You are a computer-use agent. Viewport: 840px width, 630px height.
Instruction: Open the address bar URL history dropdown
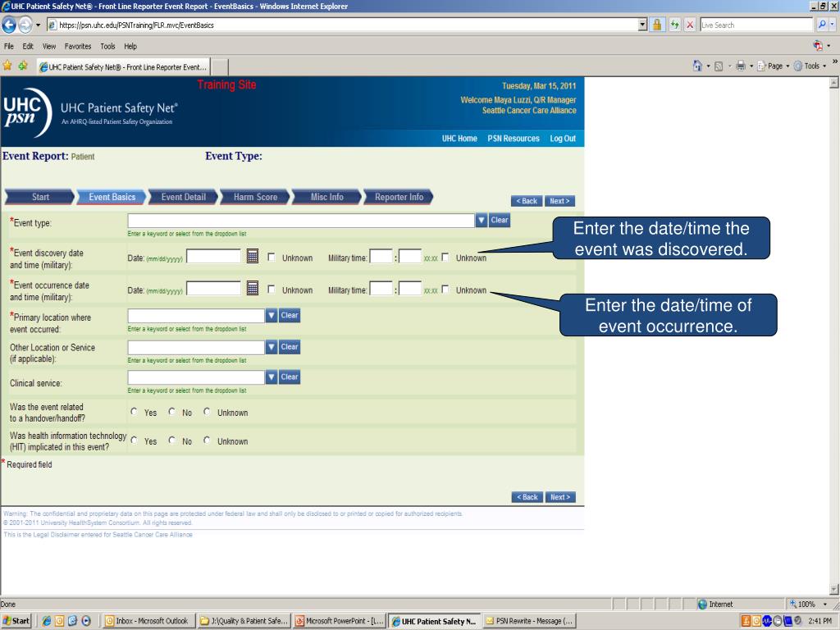coord(643,25)
